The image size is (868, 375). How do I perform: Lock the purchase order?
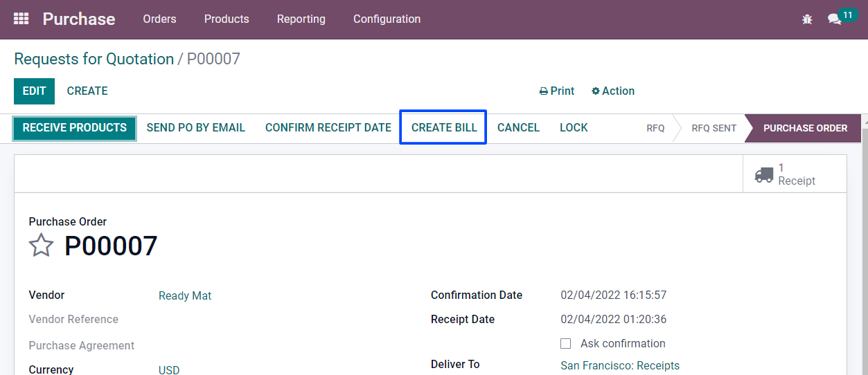574,127
